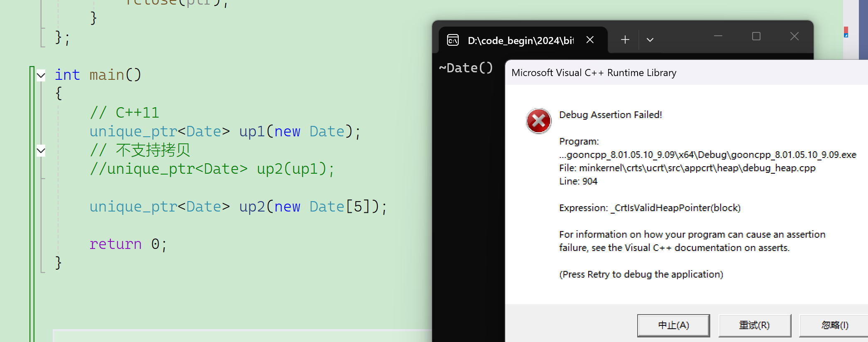Click the 'up2(new Date[5])' code line

239,207
